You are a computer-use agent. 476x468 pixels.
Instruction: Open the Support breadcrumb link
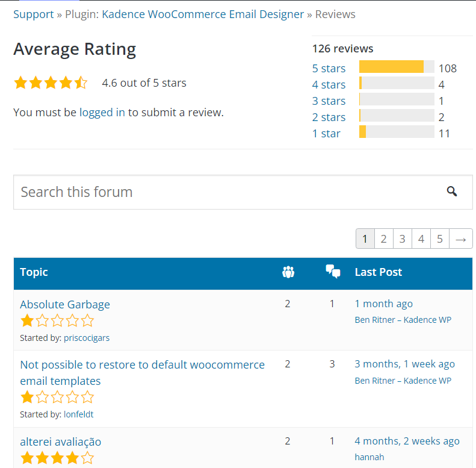(x=34, y=14)
